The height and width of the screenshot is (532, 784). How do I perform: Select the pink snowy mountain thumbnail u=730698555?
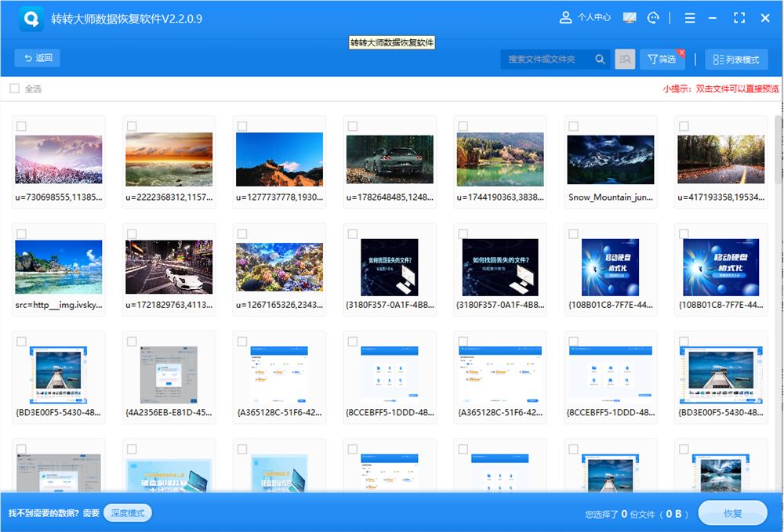(x=59, y=159)
